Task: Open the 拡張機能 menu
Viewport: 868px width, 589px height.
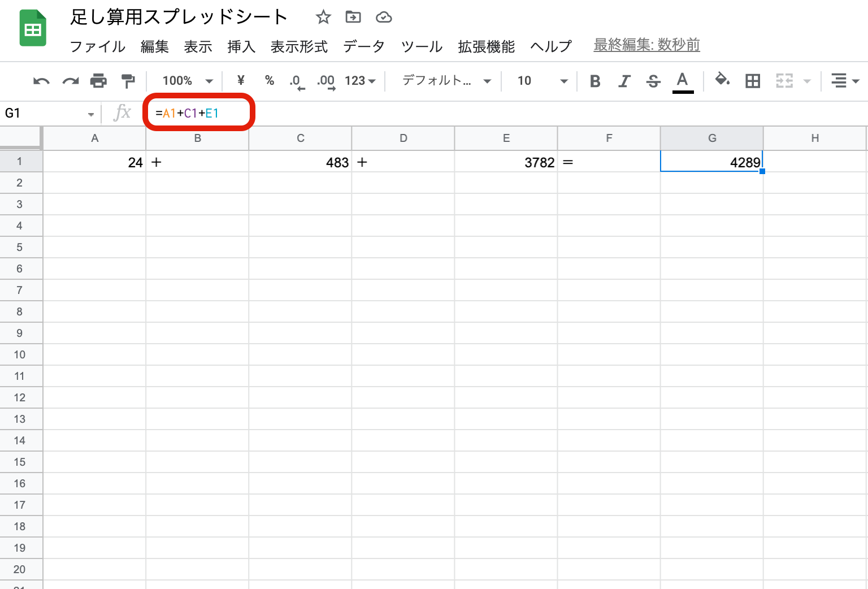Action: [x=486, y=46]
